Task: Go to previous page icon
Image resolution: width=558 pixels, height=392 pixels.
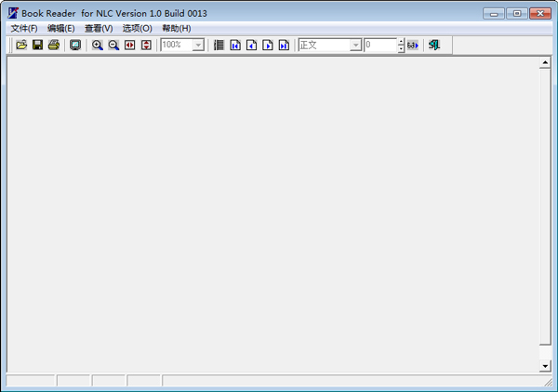Action: [x=252, y=45]
